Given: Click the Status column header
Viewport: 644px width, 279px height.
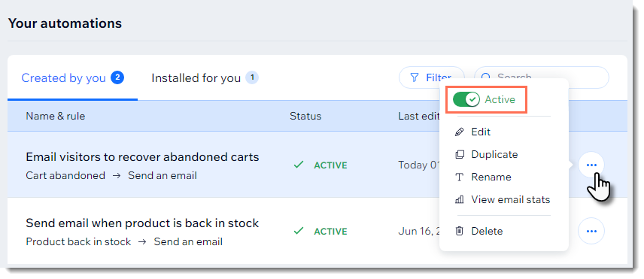Looking at the screenshot, I should coord(305,116).
